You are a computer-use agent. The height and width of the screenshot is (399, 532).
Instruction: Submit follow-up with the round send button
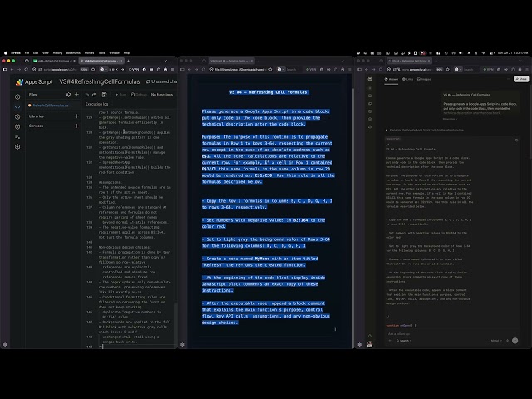(515, 341)
